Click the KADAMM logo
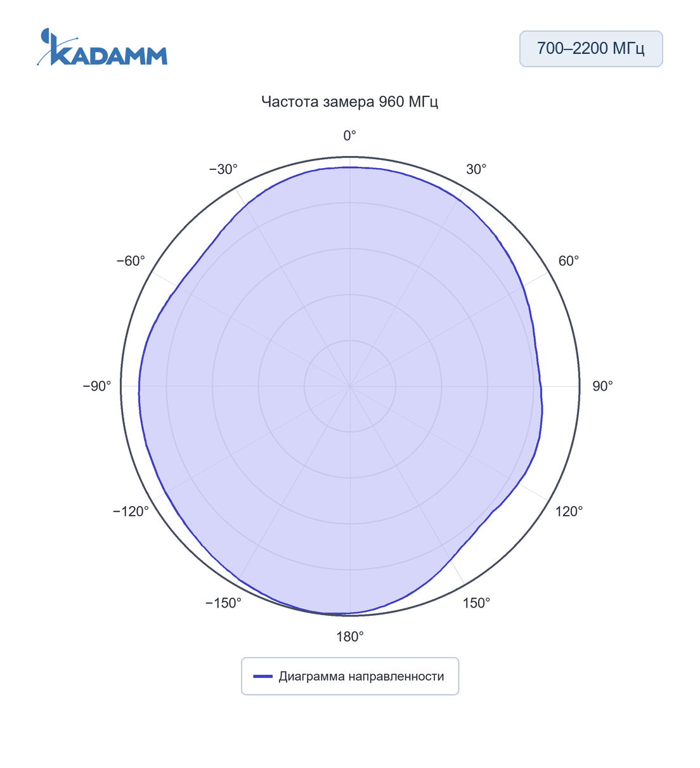Image resolution: width=700 pixels, height=768 pixels. (x=102, y=47)
